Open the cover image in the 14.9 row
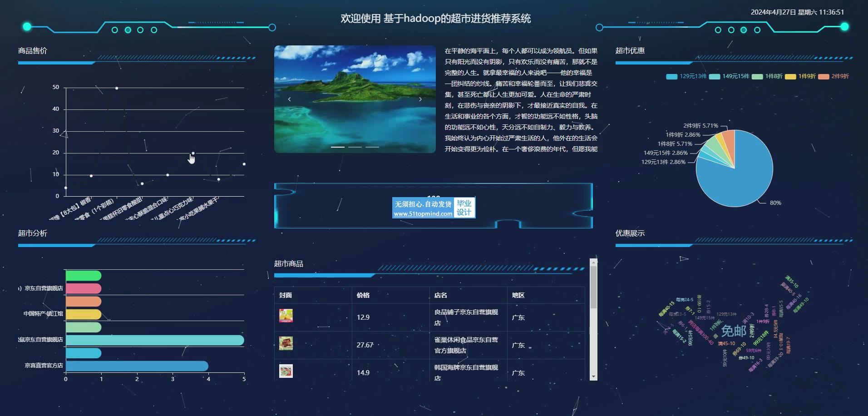This screenshot has width=868, height=416. pyautogui.click(x=286, y=371)
